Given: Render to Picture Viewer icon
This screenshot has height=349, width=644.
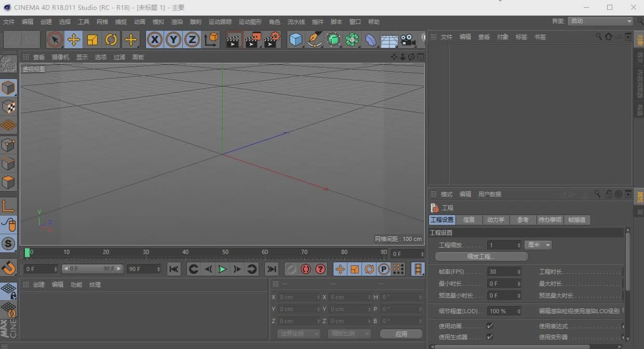Looking at the screenshot, I should pyautogui.click(x=253, y=39).
